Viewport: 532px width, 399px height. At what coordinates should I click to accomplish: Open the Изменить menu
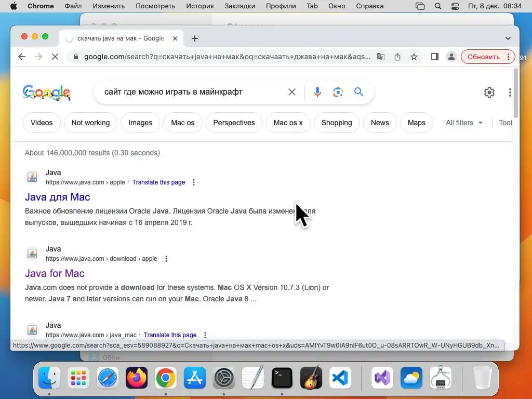(109, 6)
